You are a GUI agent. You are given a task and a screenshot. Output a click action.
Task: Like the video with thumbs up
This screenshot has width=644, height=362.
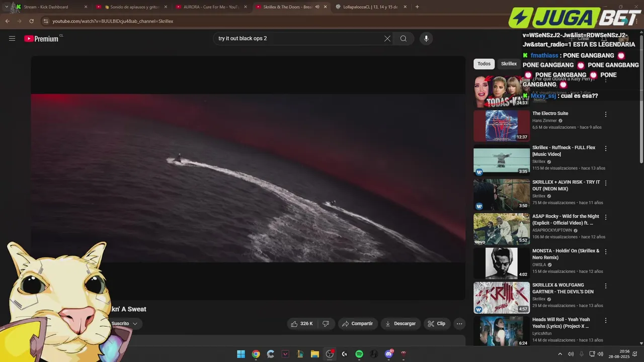click(x=302, y=324)
